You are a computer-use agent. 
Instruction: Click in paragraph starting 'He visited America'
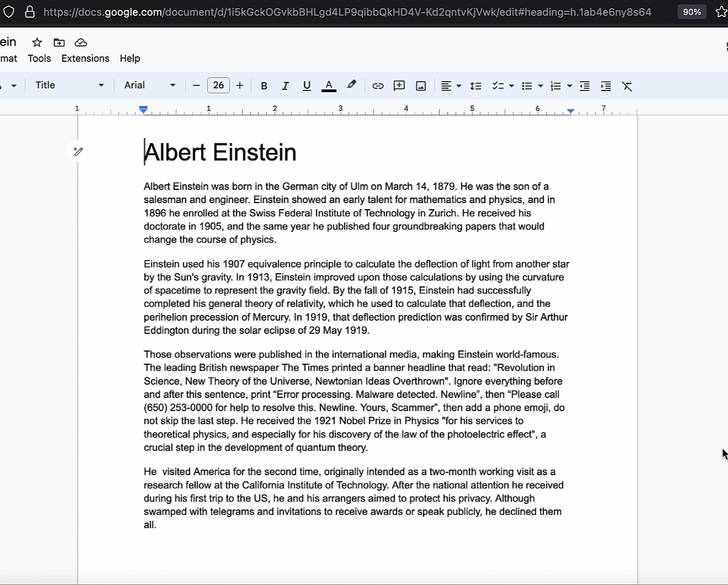tap(353, 498)
